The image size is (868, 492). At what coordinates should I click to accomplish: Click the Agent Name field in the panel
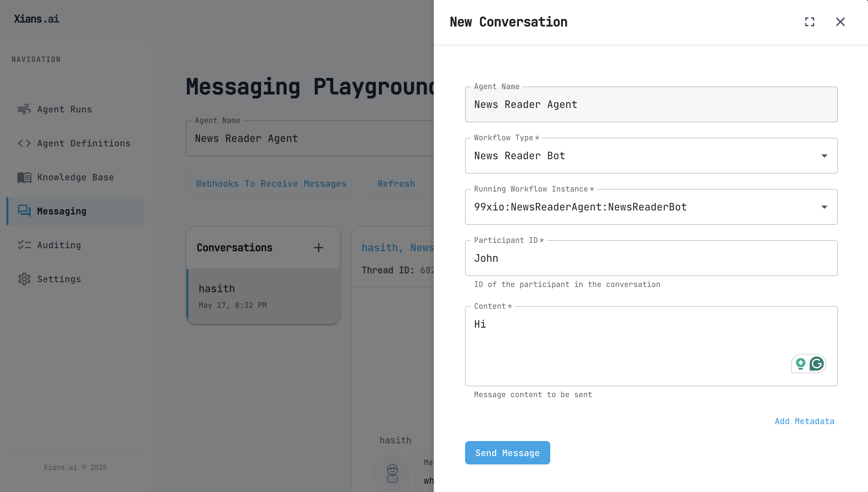[651, 104]
